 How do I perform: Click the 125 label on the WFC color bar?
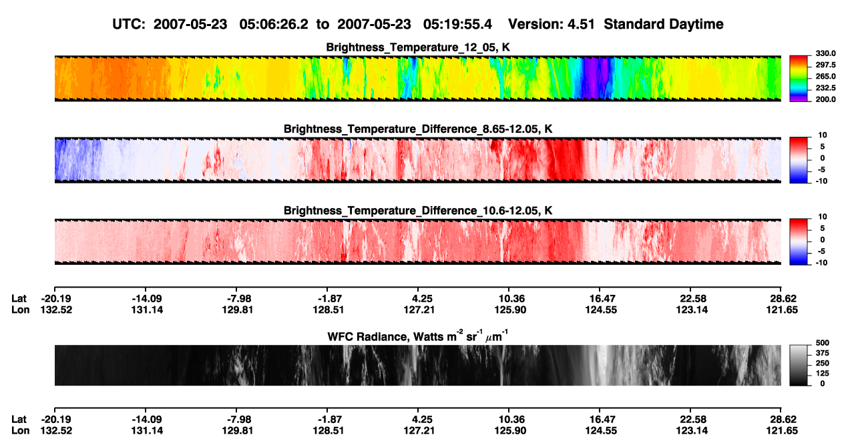tap(822, 374)
